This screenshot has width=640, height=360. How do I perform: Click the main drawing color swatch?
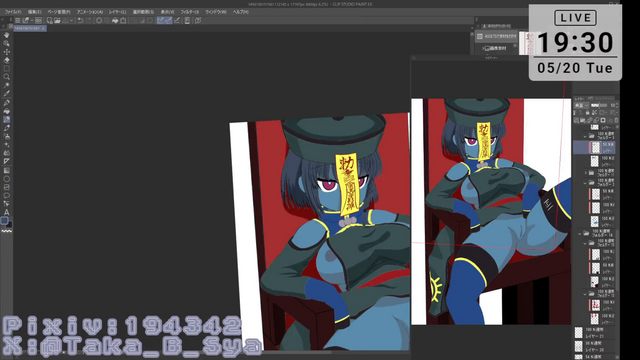(x=4, y=221)
